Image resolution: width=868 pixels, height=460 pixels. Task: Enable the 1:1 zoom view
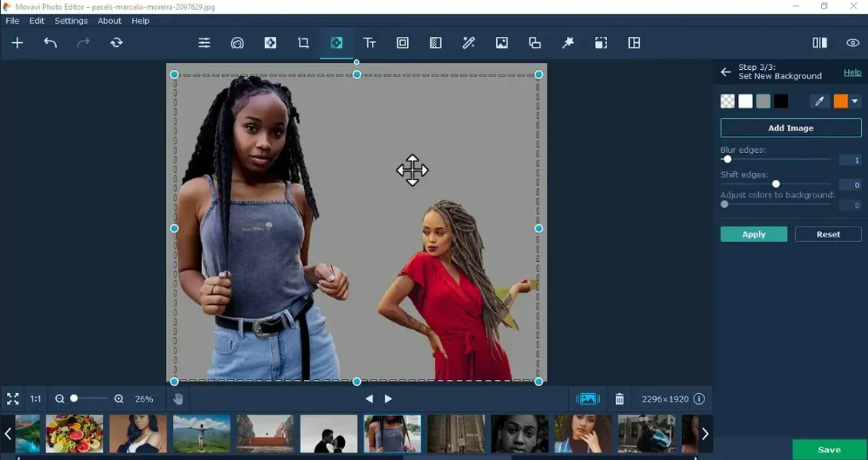[34, 399]
